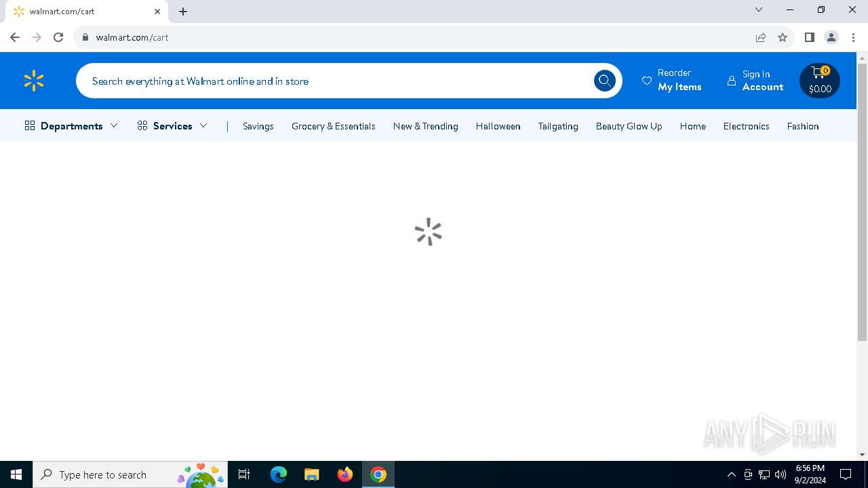Bookmark this page with star icon
The height and width of the screenshot is (488, 868).
(x=783, y=37)
